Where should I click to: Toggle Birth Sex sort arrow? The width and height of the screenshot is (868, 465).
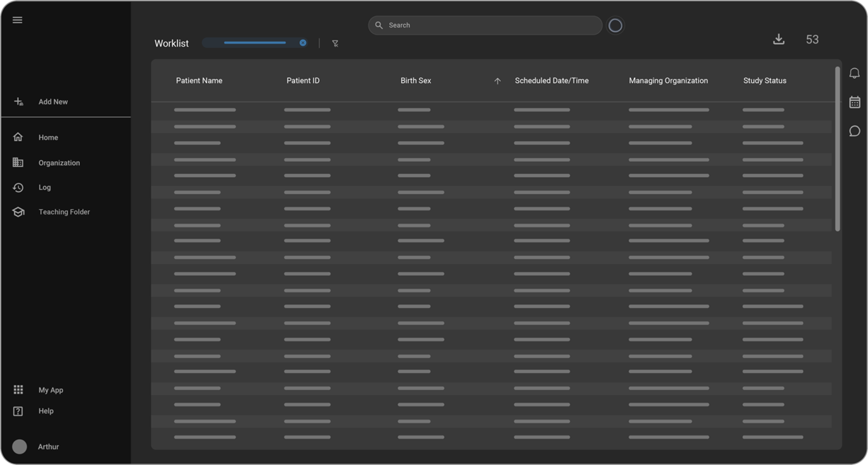(497, 81)
